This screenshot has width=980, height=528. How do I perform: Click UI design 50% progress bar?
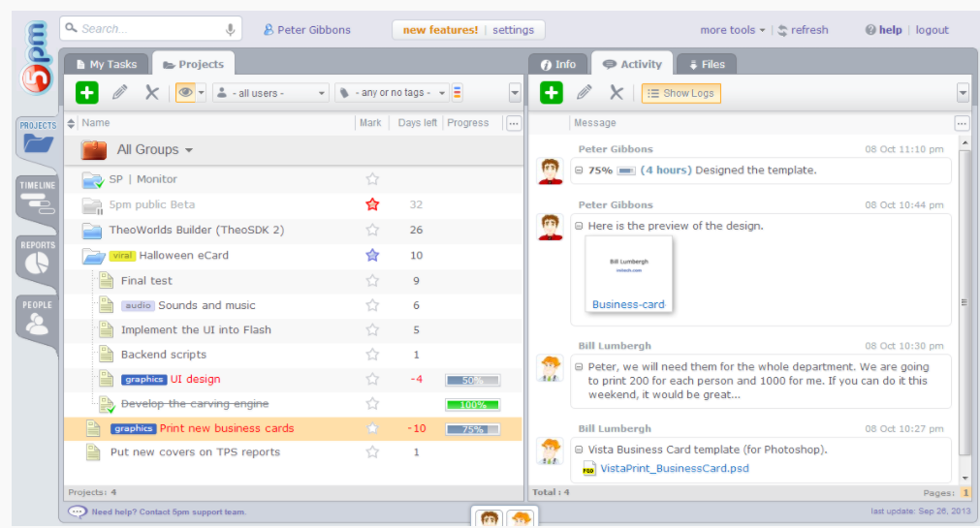472,380
